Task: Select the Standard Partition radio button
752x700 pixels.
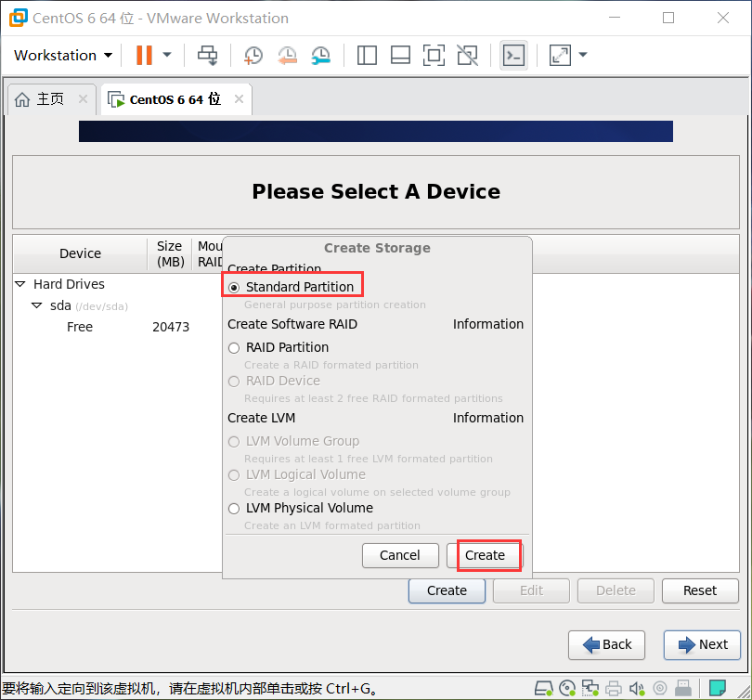Action: pyautogui.click(x=234, y=288)
